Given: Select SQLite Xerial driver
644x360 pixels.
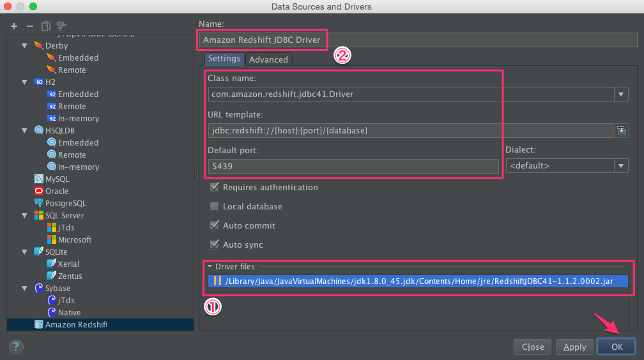Looking at the screenshot, I should (68, 264).
